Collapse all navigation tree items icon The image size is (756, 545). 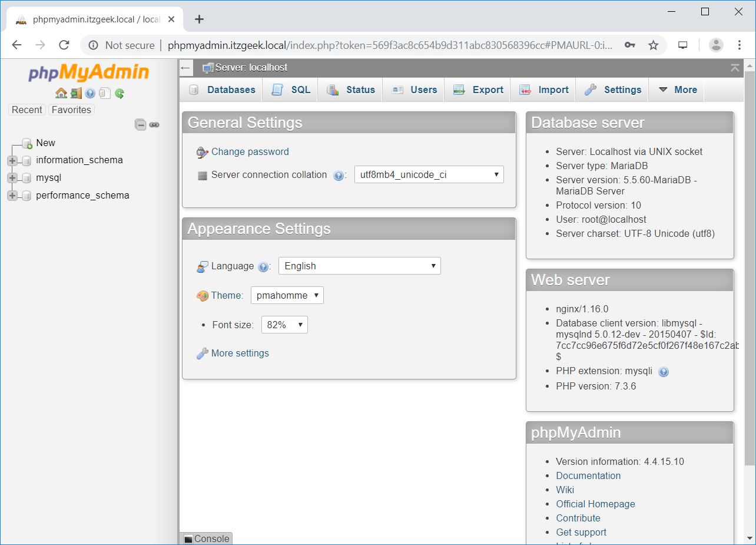tap(140, 124)
